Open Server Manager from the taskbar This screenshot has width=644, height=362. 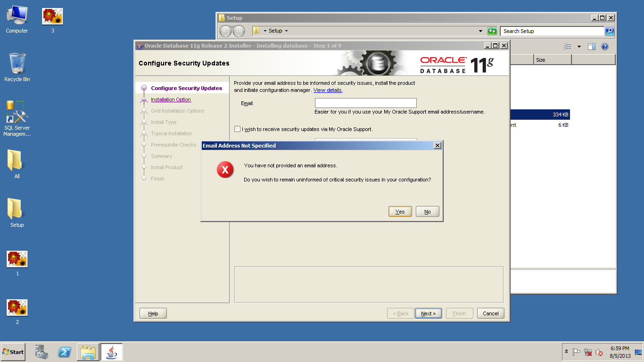pos(41,352)
